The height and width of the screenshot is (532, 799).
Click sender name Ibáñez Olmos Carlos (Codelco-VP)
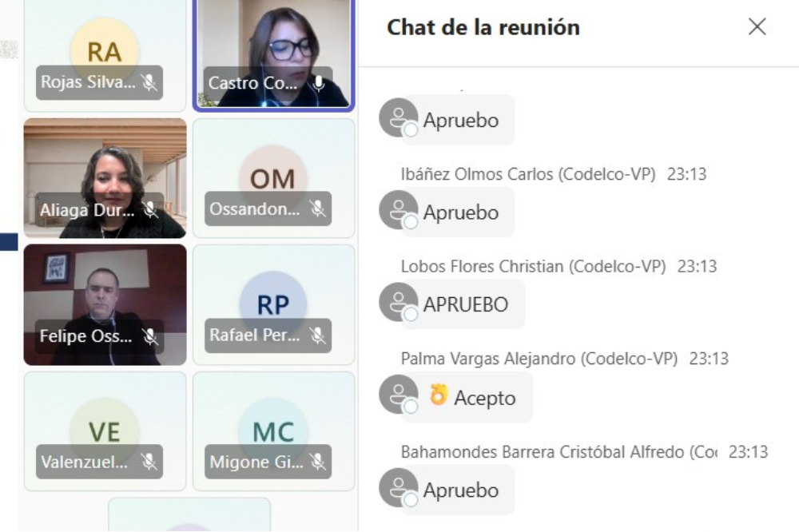coord(528,174)
